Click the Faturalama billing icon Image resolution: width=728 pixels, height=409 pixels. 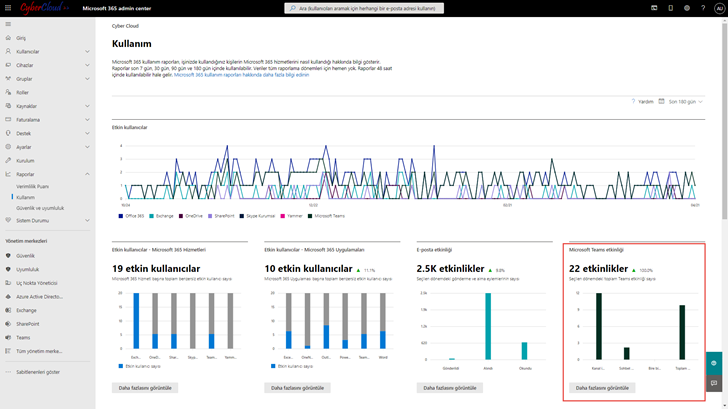pos(8,120)
